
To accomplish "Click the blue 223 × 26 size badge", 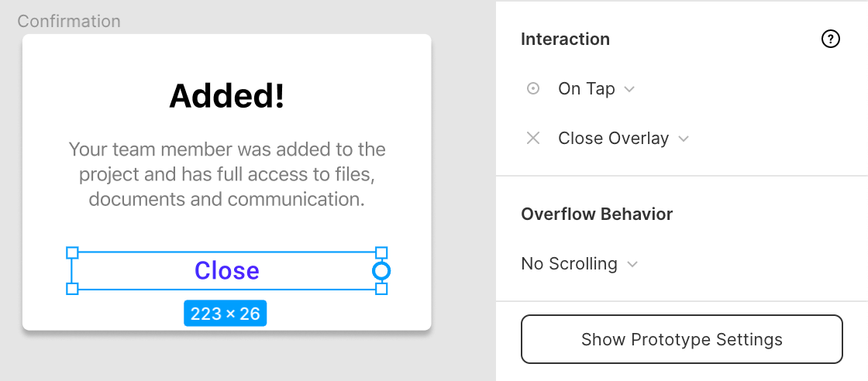I will coord(226,314).
